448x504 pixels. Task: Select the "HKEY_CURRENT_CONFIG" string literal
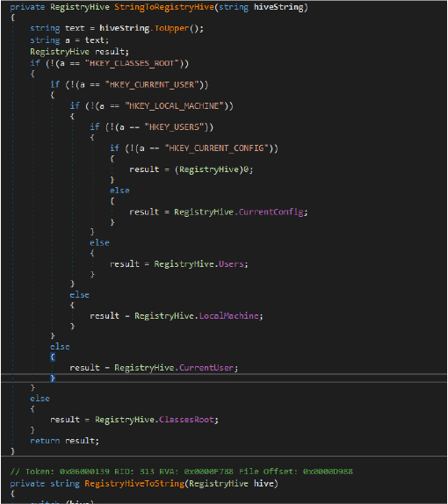pyautogui.click(x=217, y=148)
